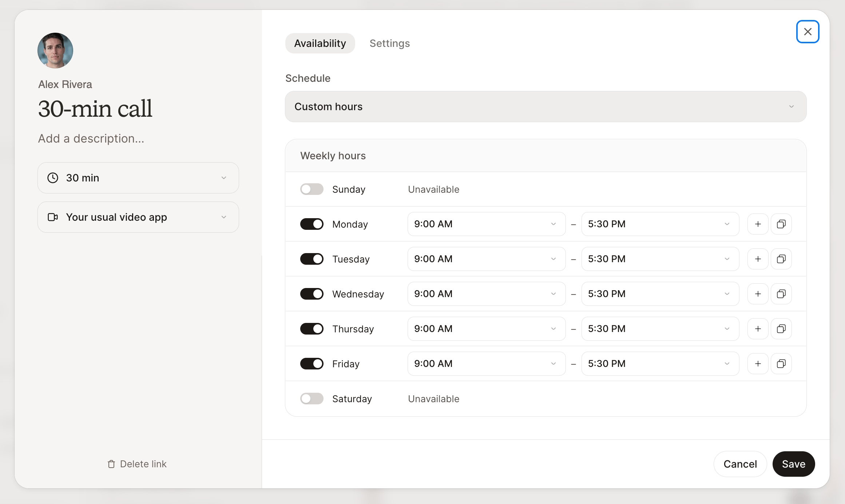Open Thursday start time dropdown

pos(487,329)
